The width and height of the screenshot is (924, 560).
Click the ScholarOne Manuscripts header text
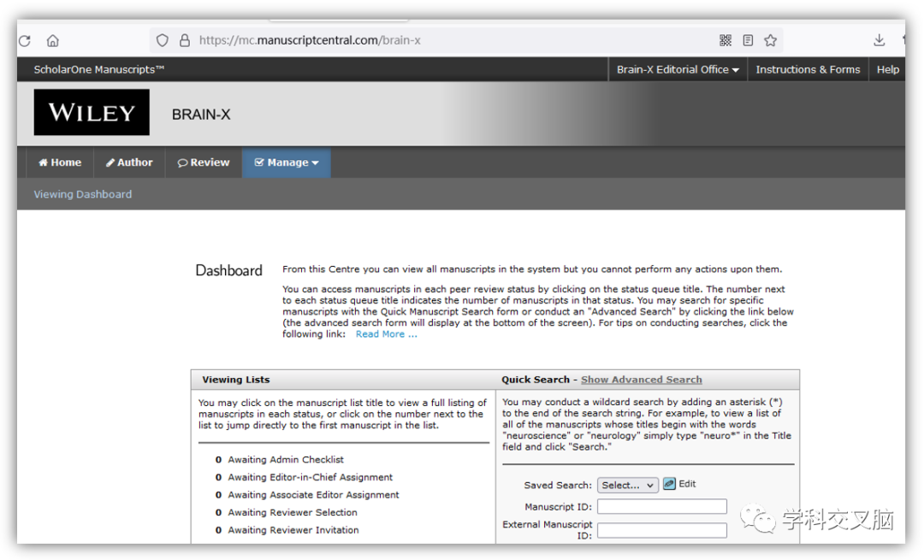99,69
